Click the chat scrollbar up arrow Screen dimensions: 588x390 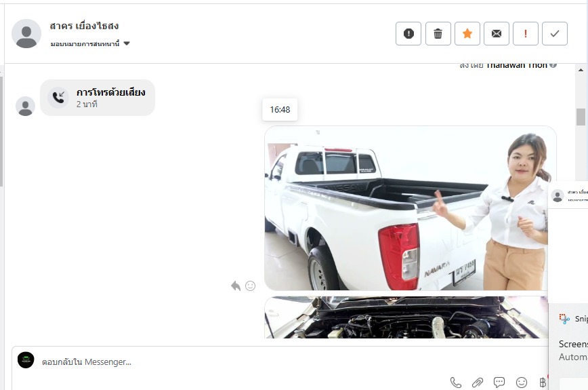pyautogui.click(x=581, y=70)
